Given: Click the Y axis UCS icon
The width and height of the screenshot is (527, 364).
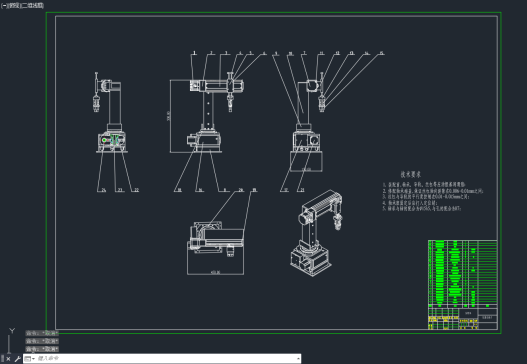Looking at the screenshot, I should (12, 331).
